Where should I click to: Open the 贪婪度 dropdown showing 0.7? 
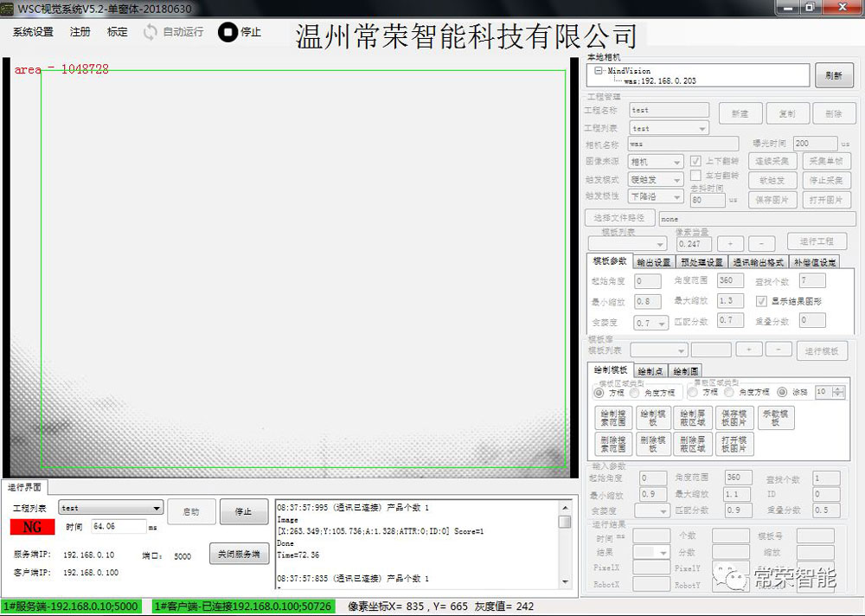tap(651, 323)
